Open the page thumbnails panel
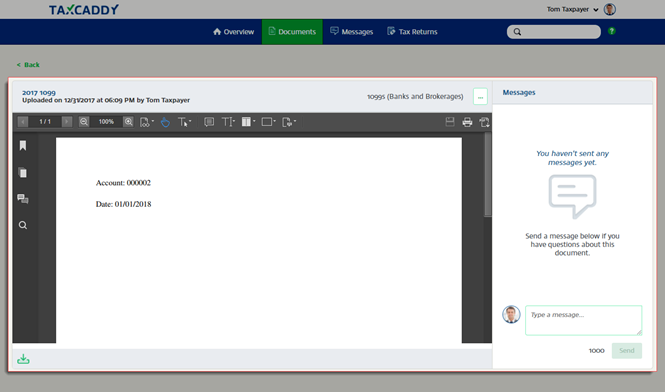665x392 pixels. point(23,173)
